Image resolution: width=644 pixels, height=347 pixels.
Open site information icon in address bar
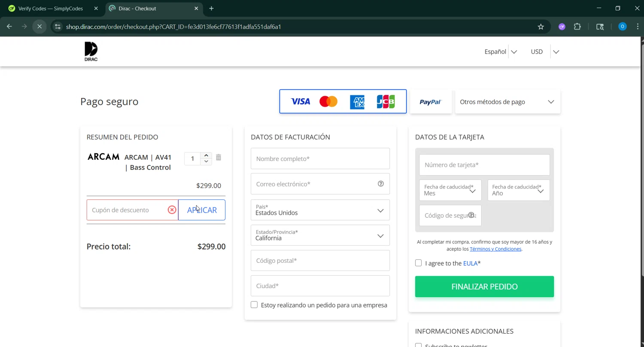(58, 27)
